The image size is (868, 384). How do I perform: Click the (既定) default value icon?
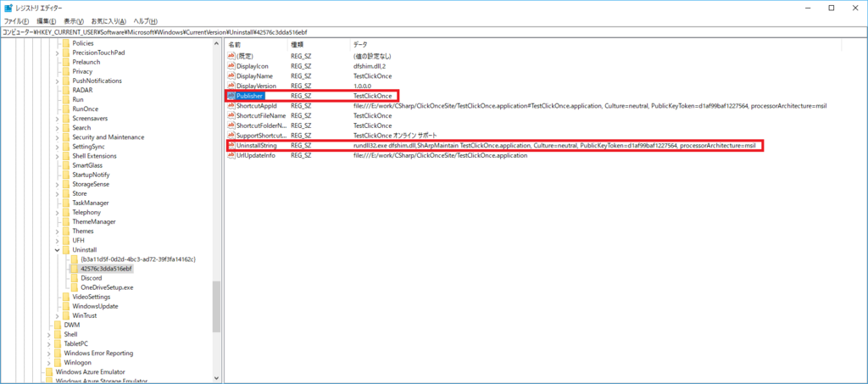pyautogui.click(x=231, y=56)
